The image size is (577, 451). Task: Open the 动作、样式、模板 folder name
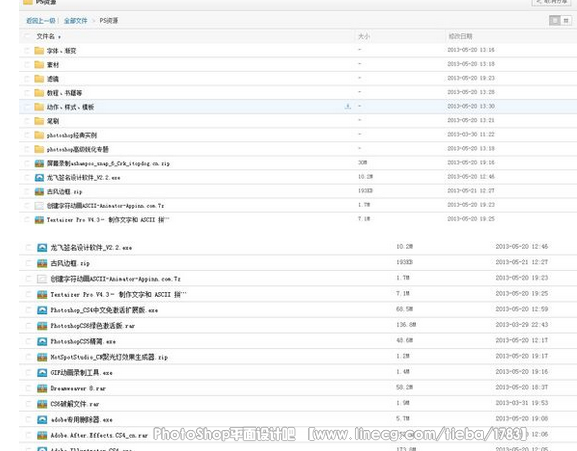point(70,107)
